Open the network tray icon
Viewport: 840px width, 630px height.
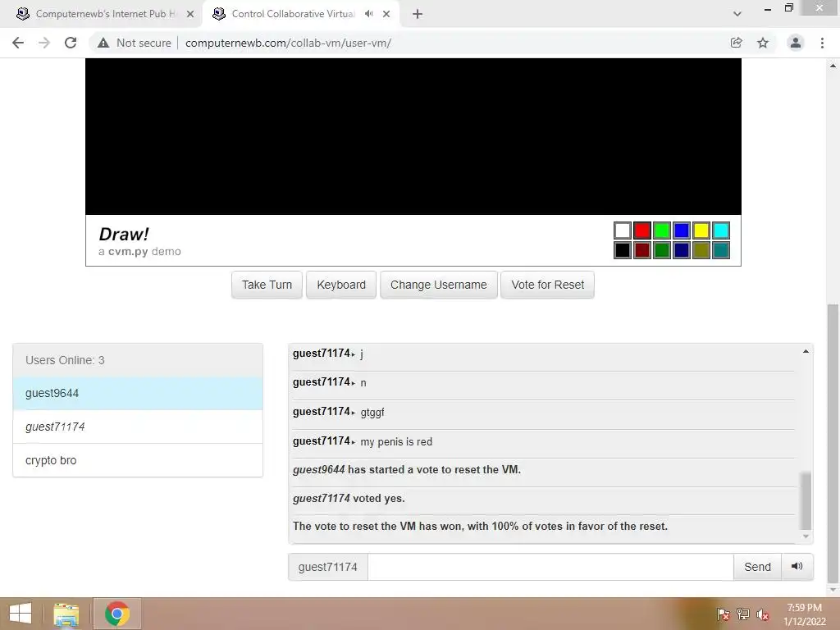point(743,614)
